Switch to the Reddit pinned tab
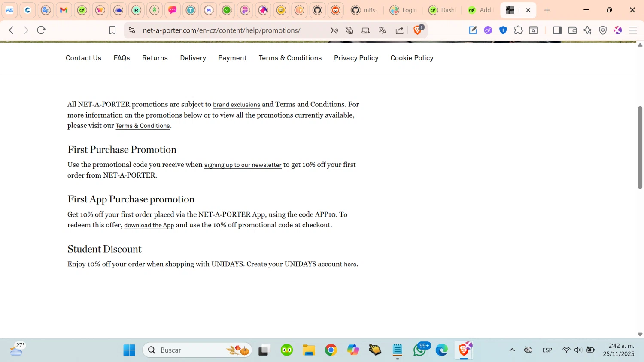Viewport: 644px width, 362px height. (x=336, y=10)
